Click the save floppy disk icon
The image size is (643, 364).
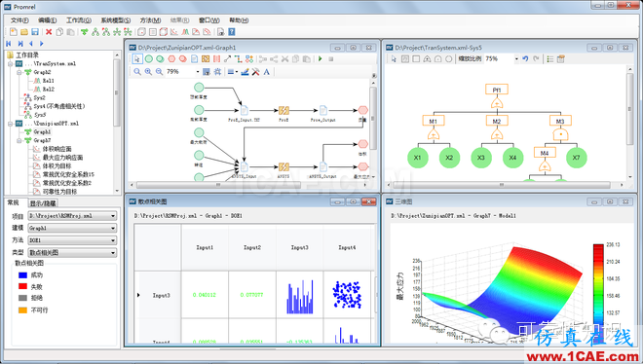35,32
